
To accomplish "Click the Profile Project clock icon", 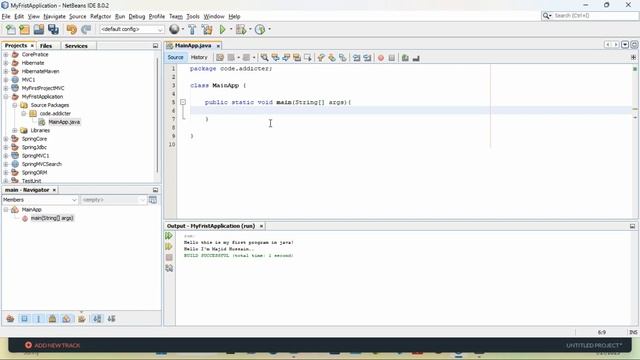I will pos(260,29).
